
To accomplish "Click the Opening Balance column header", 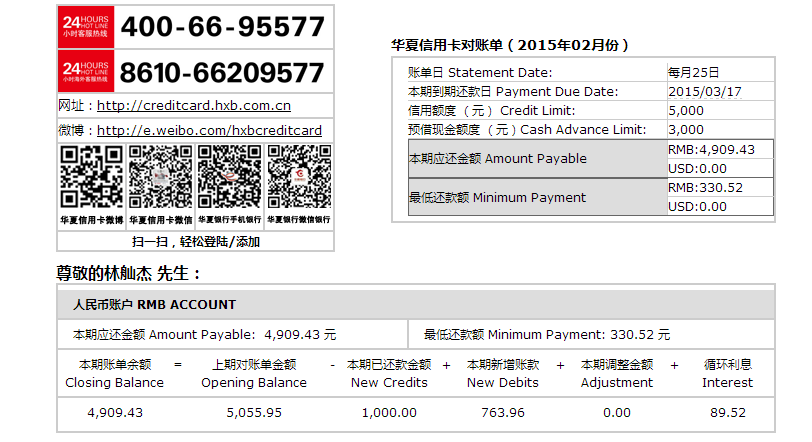I will [x=254, y=374].
